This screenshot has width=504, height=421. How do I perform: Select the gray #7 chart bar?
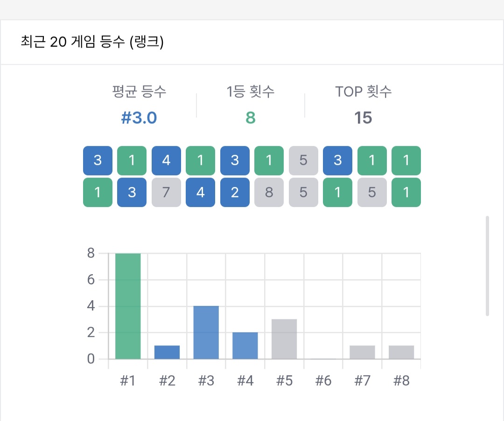[x=362, y=352]
